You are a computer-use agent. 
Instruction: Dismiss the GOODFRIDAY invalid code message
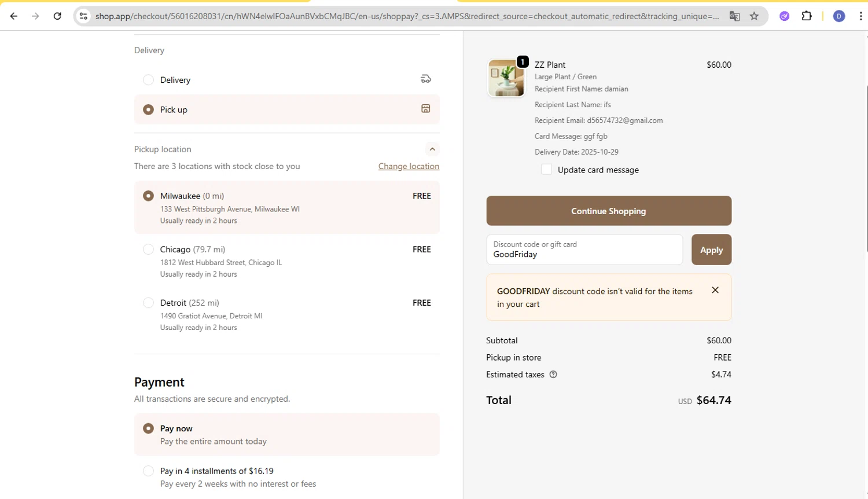pos(715,290)
